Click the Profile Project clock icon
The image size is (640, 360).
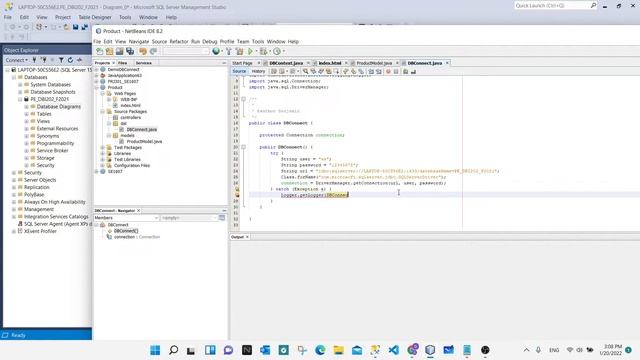pos(277,51)
